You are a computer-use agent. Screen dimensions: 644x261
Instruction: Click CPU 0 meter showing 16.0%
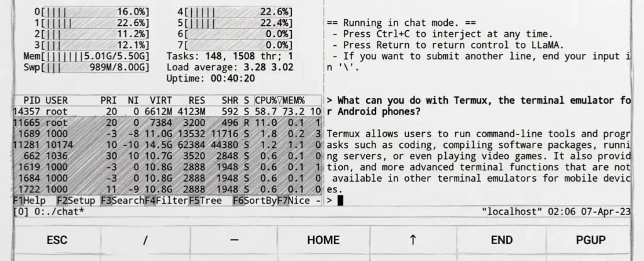(x=92, y=12)
